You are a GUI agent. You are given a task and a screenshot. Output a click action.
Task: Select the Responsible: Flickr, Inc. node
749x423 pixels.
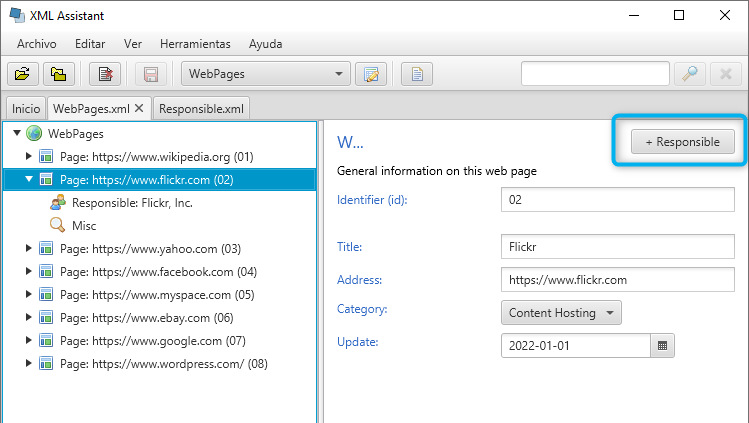click(132, 203)
